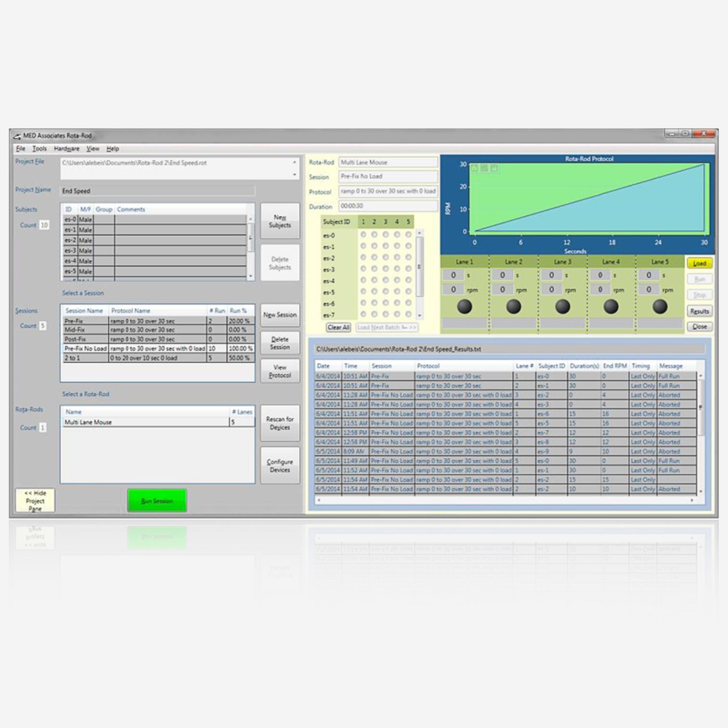Viewport: 728px width, 728px height.
Task: Click the yellow Load button
Action: [699, 264]
